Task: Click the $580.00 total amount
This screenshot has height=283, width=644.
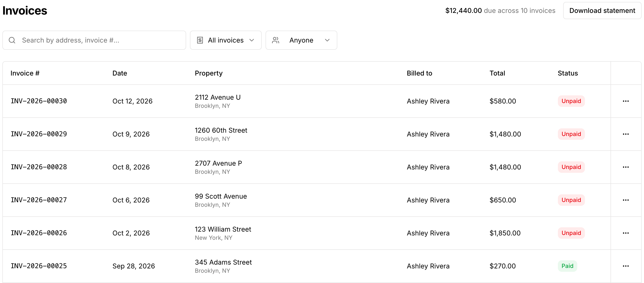Action: tap(503, 101)
